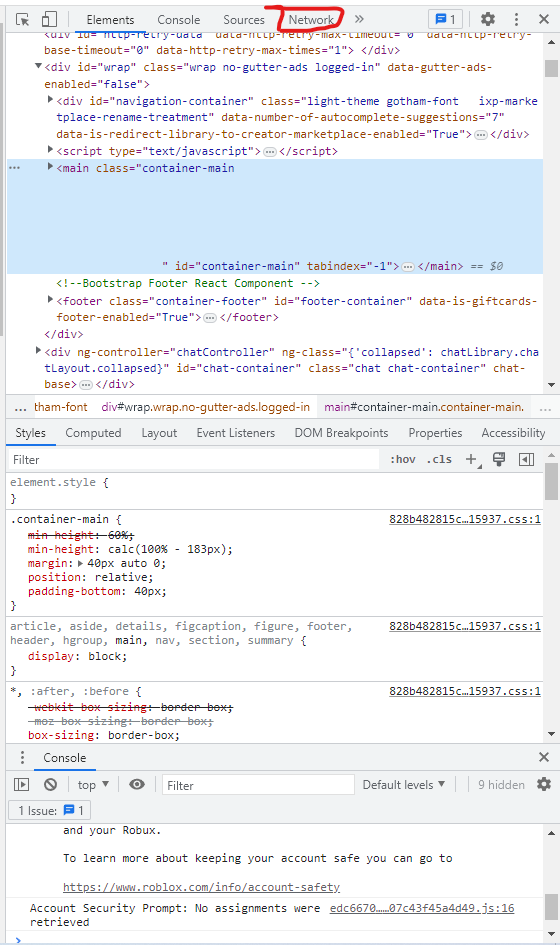Image resolution: width=560 pixels, height=945 pixels.
Task: Select the Console drawer tab
Action: pos(64,758)
